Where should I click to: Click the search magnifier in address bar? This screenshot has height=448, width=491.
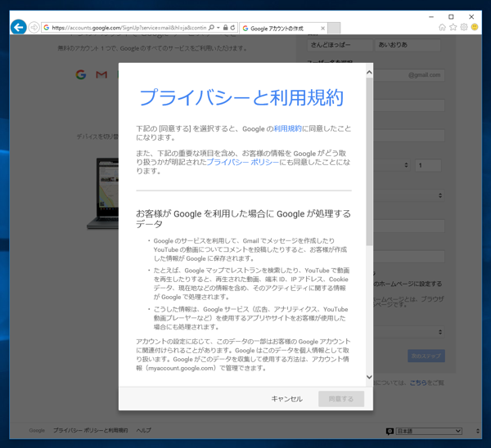pos(211,28)
